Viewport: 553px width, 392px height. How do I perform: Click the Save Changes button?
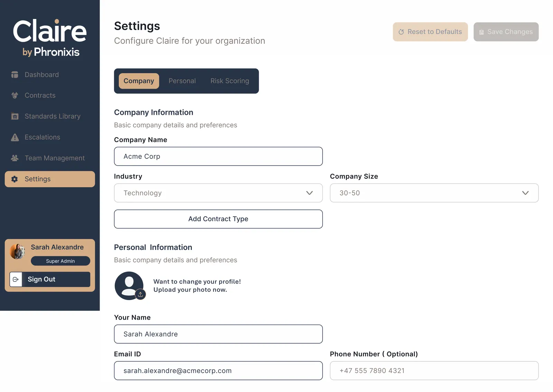506,32
